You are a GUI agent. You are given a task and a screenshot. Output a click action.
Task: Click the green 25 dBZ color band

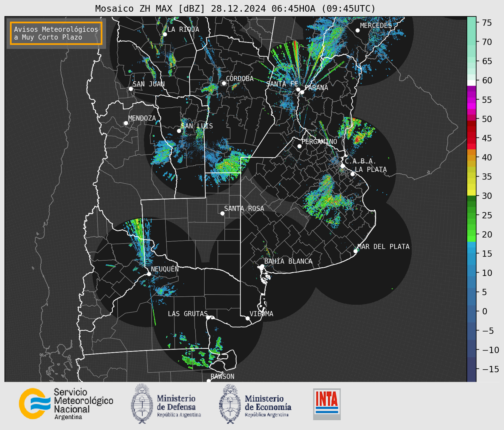click(x=471, y=215)
